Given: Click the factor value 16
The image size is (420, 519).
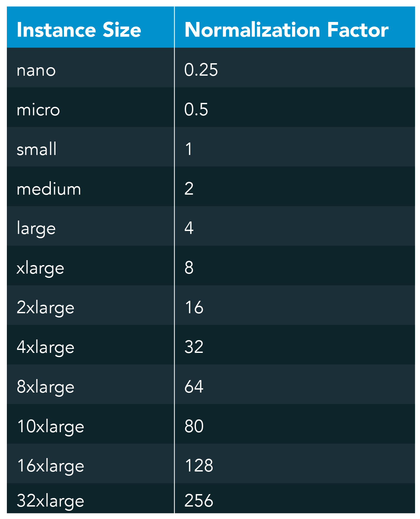Looking at the screenshot, I should pos(194,307).
